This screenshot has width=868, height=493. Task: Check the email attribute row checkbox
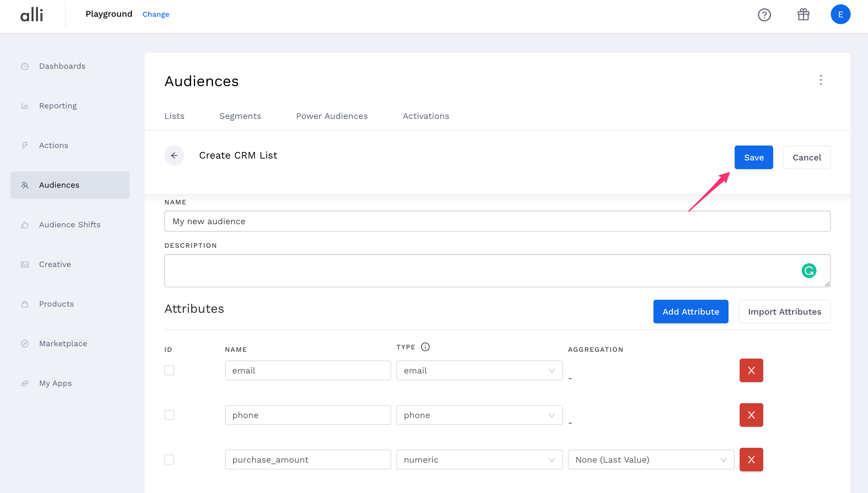point(169,370)
